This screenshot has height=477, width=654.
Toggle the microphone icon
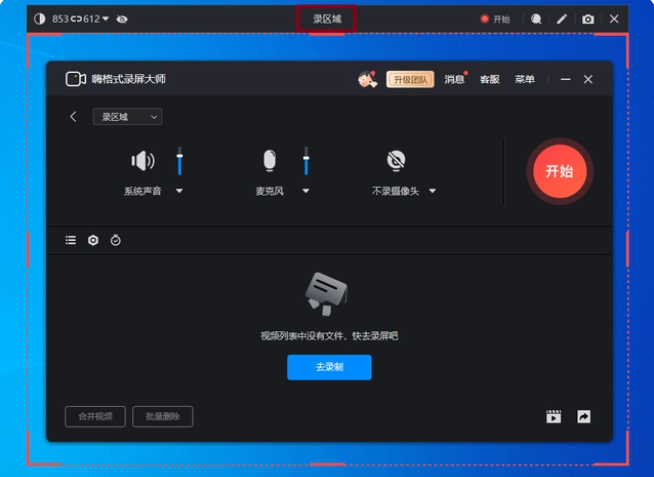[x=270, y=161]
